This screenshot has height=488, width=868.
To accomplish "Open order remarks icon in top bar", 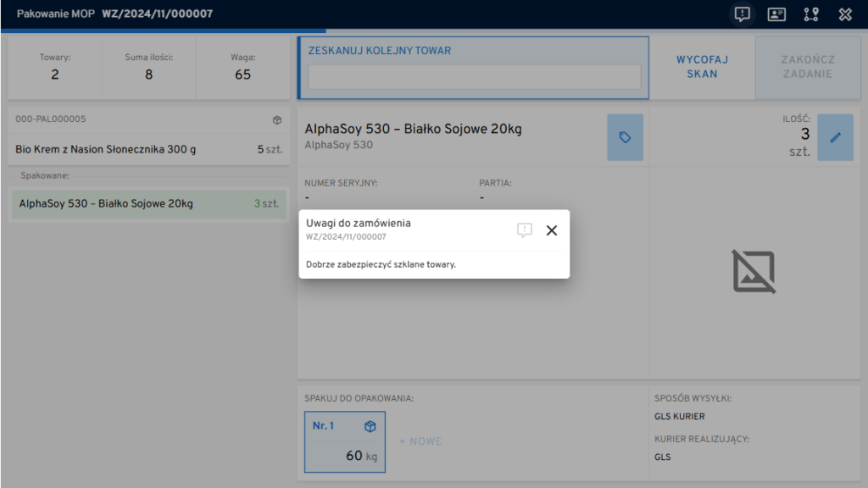I will click(743, 14).
